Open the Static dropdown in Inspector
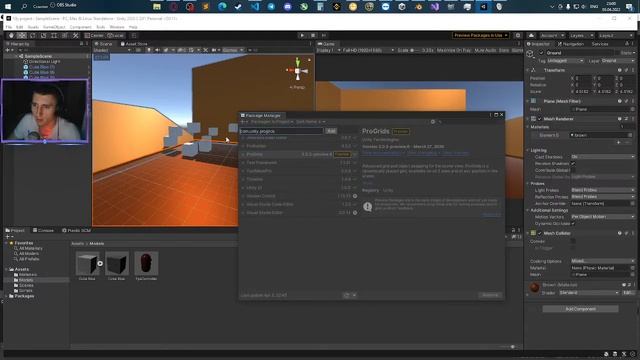Image resolution: width=640 pixels, height=360 pixels. coord(628,53)
